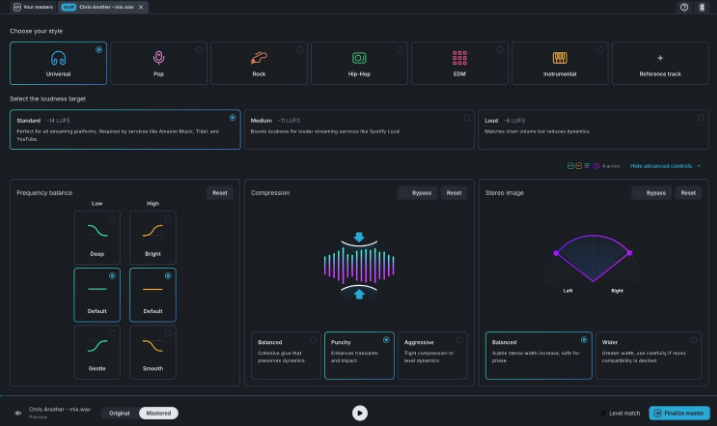The image size is (717, 426).
Task: Switch preview to Original
Action: click(x=119, y=413)
